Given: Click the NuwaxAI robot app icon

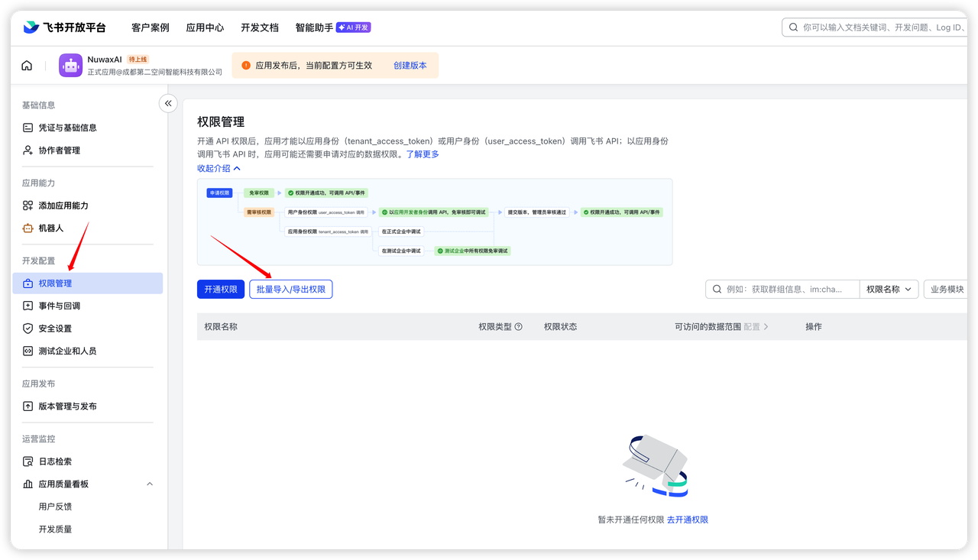Looking at the screenshot, I should pyautogui.click(x=71, y=66).
